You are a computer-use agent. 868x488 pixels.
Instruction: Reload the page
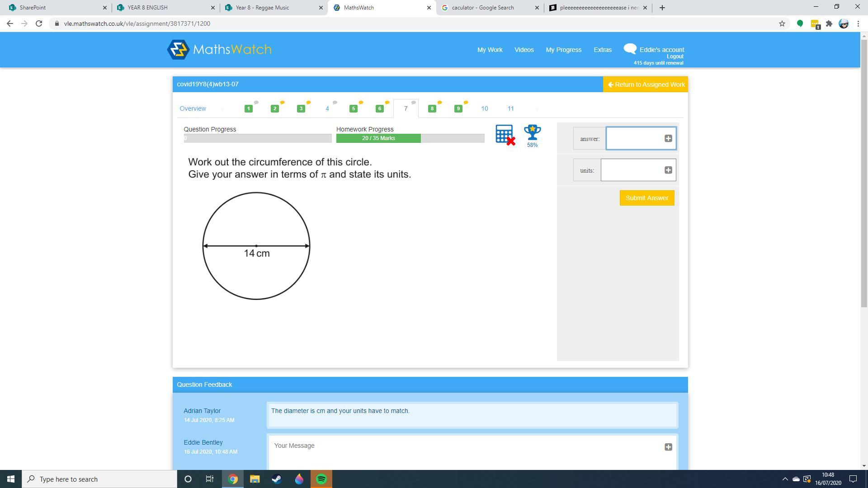pos(39,23)
